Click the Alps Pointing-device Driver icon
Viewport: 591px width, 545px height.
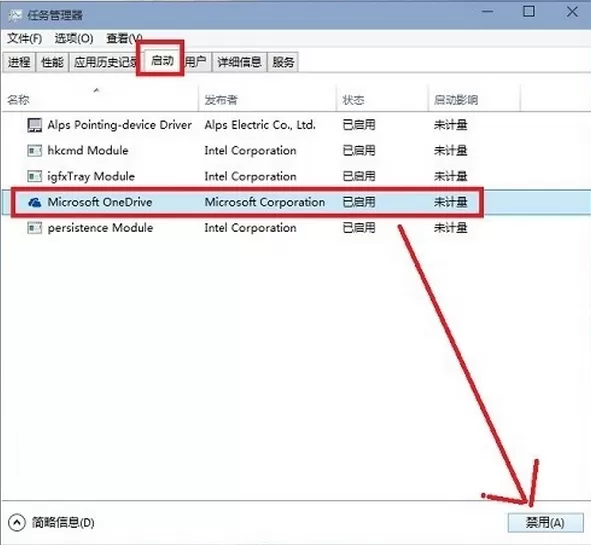35,125
